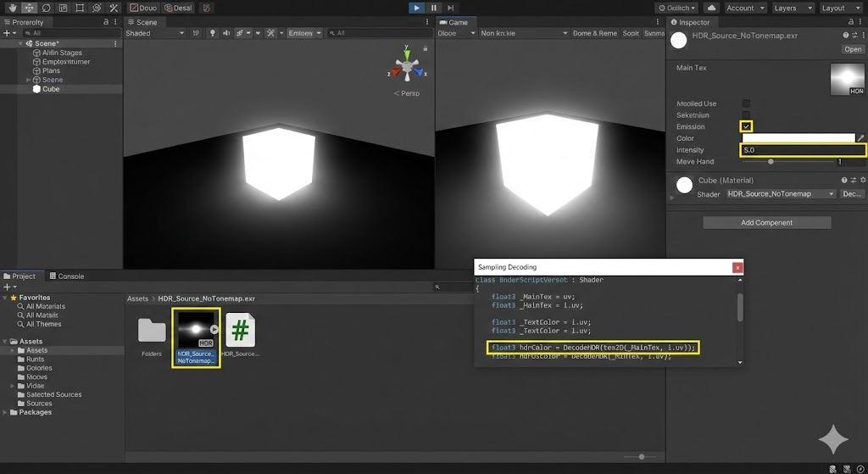Click the Hierarchy panel lock icon
Screen dimensions: 868x474
tap(106, 22)
